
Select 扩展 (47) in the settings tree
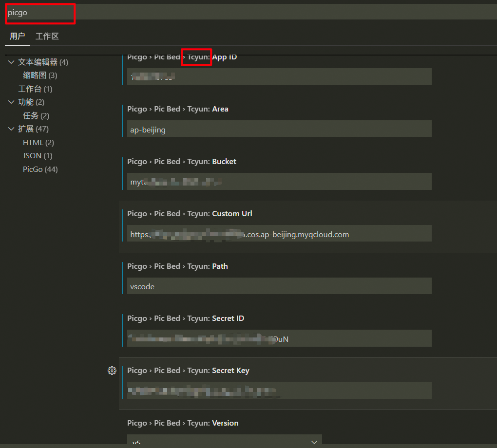(33, 129)
